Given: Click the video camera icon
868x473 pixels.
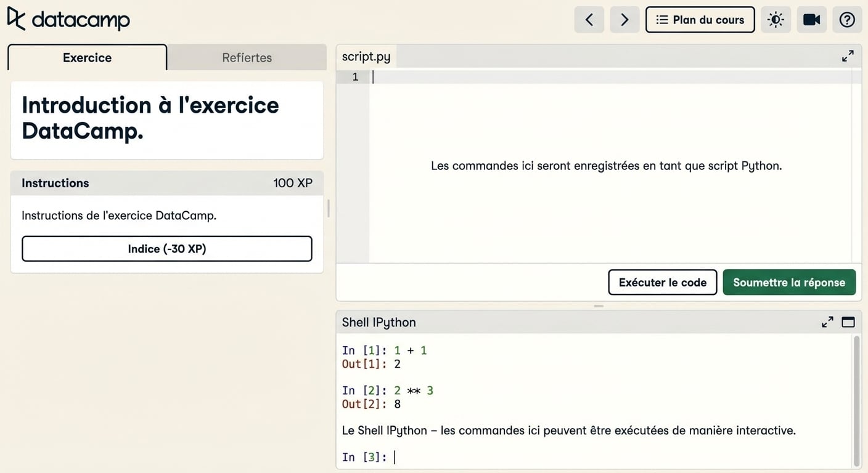Looking at the screenshot, I should point(811,20).
